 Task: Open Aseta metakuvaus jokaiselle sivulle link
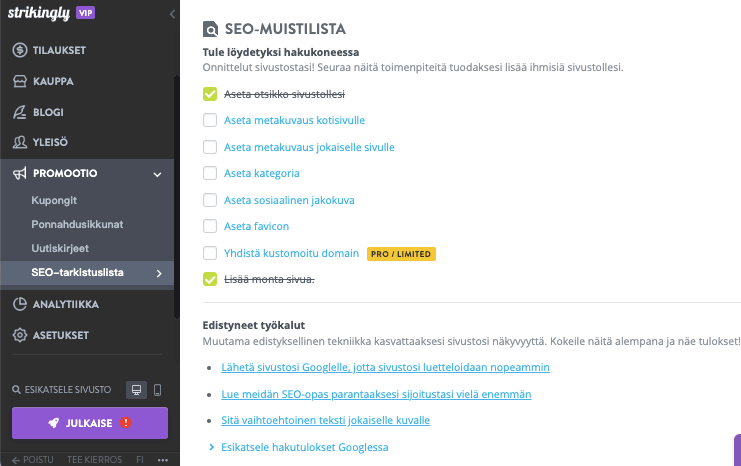coord(309,147)
